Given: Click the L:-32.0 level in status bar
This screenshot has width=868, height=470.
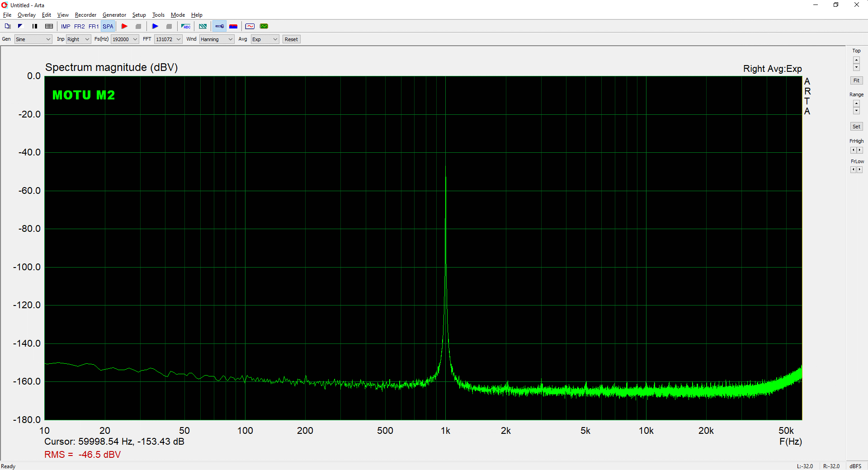Looking at the screenshot, I should [805, 466].
